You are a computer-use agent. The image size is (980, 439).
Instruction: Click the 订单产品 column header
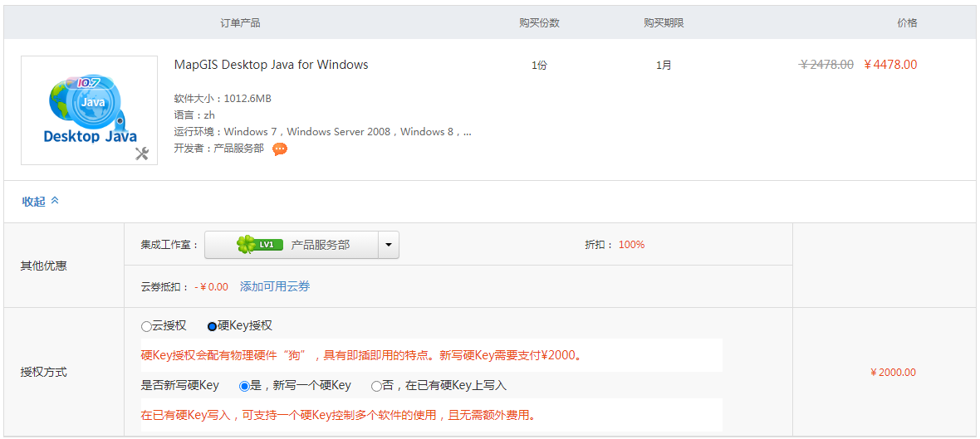241,22
